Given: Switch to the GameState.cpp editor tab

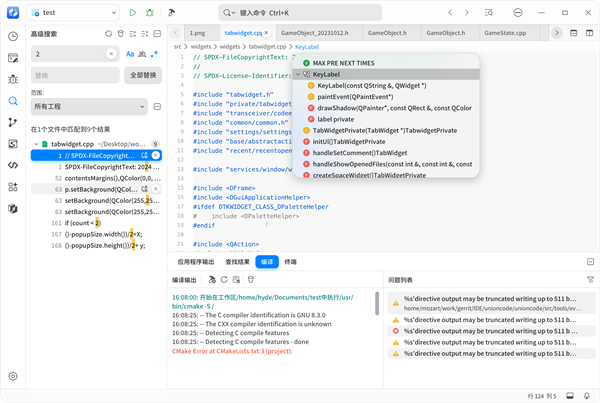Looking at the screenshot, I should tap(505, 33).
